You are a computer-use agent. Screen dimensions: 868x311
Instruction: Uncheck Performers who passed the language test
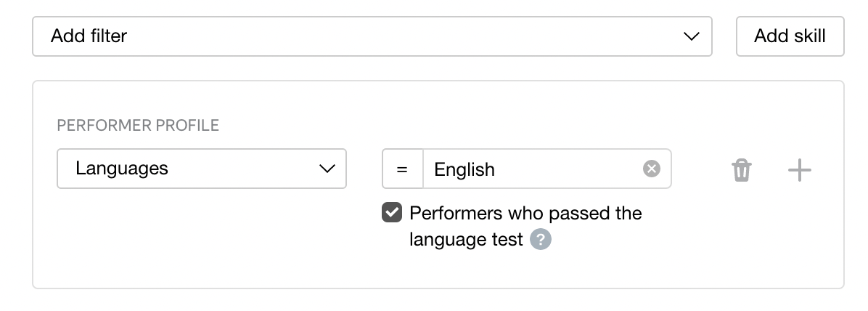point(392,212)
